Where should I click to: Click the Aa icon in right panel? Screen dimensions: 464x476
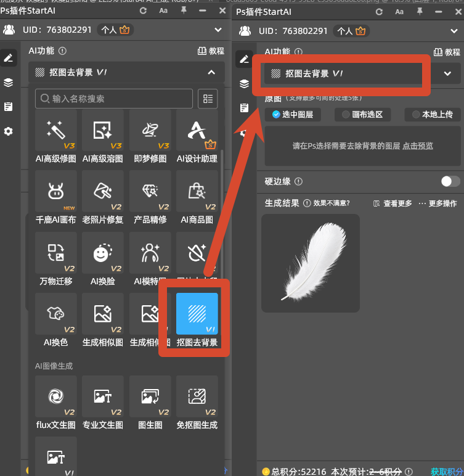(x=399, y=12)
